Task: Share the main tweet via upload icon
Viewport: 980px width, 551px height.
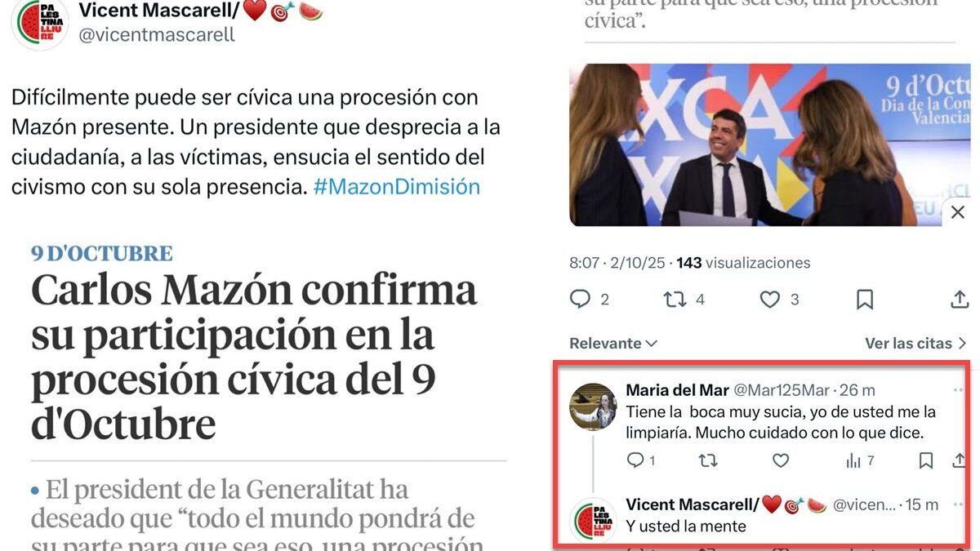Action: (x=960, y=300)
